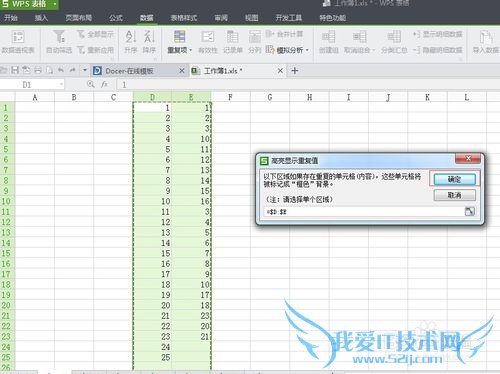Screen dimensions: 500x374
Task: Click range selector icon in dialog field
Action: [470, 211]
